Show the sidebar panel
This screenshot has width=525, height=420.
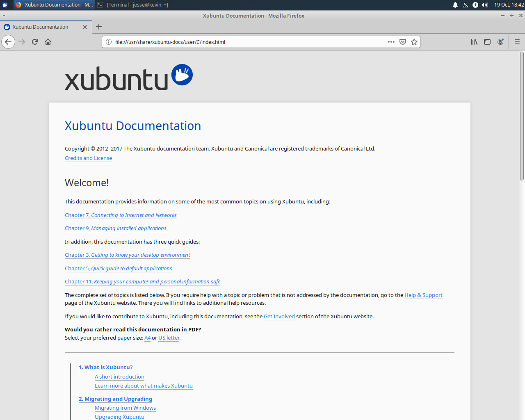click(487, 42)
